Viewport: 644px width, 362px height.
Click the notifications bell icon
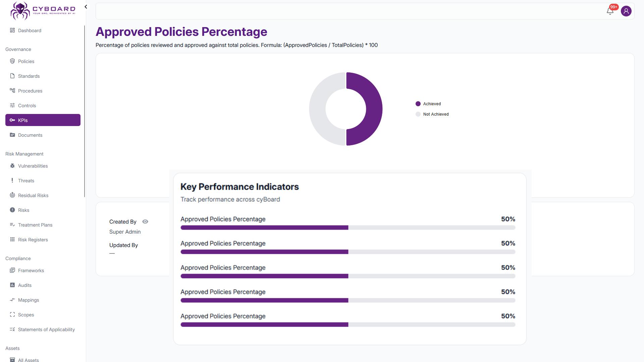click(x=610, y=11)
